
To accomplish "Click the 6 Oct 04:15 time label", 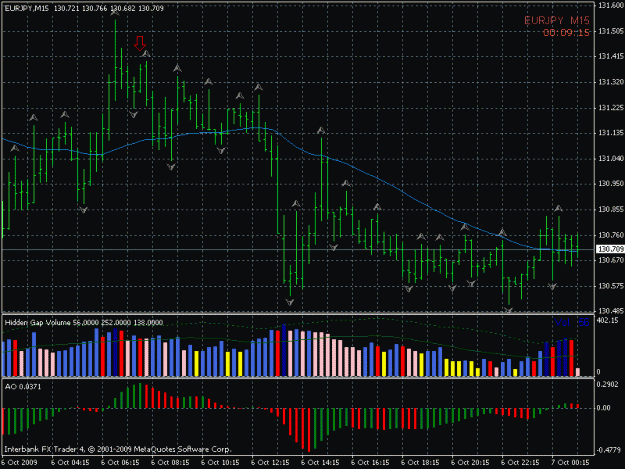I will pos(70,463).
